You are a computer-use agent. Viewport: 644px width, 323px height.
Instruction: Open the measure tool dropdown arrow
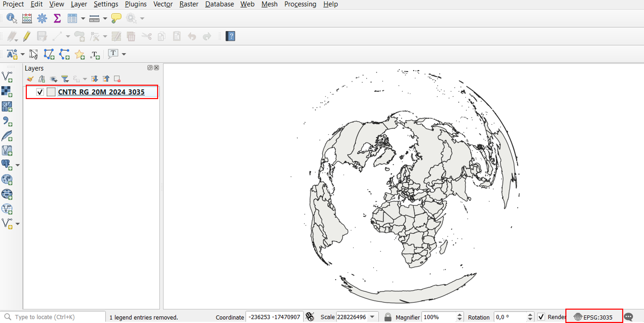click(105, 18)
